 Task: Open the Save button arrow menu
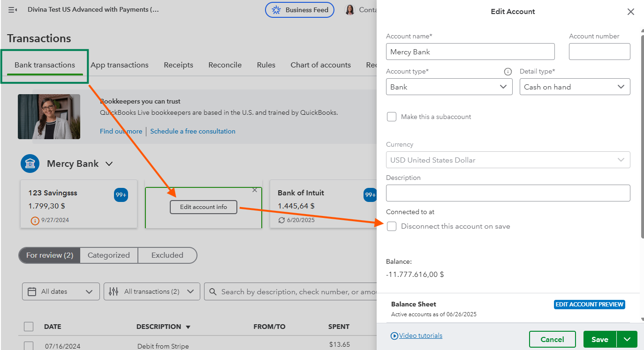[627, 339]
